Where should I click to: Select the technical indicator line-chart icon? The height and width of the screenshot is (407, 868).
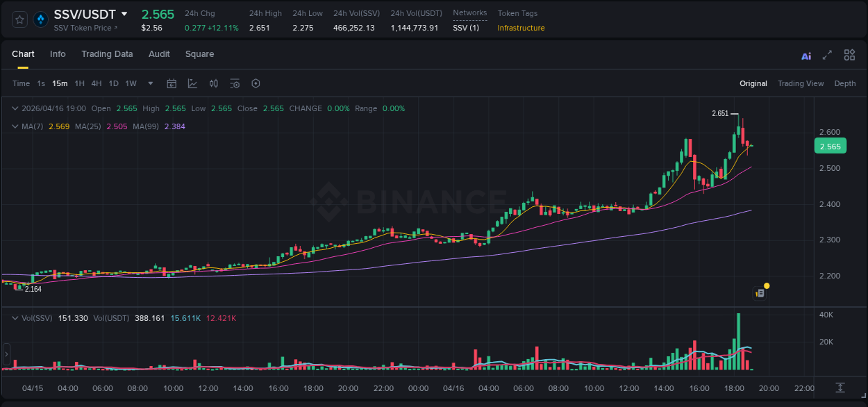[192, 83]
